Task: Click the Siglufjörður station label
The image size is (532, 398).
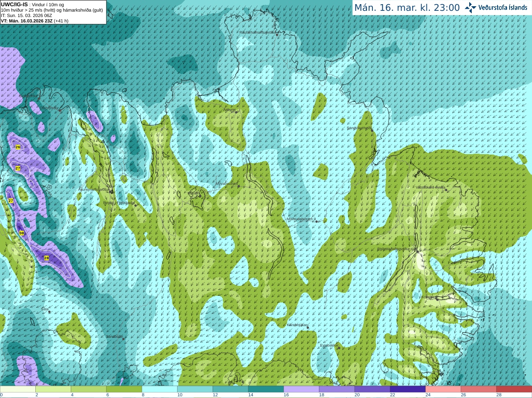Action: [x=29, y=96]
